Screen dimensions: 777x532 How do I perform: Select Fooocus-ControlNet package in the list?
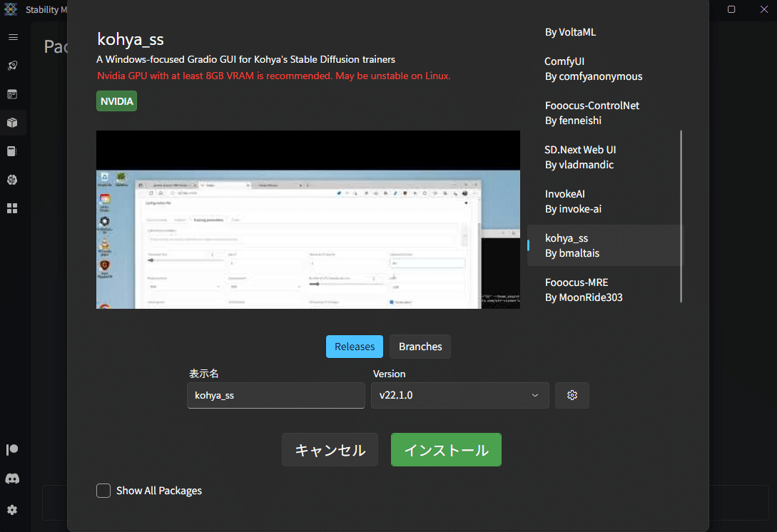pos(604,113)
